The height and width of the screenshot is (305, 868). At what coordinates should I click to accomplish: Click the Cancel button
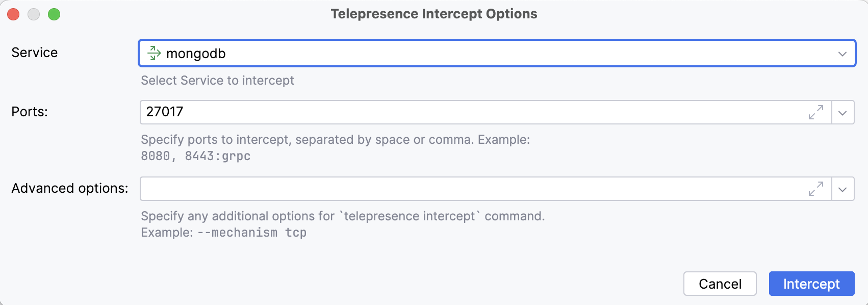pyautogui.click(x=720, y=284)
